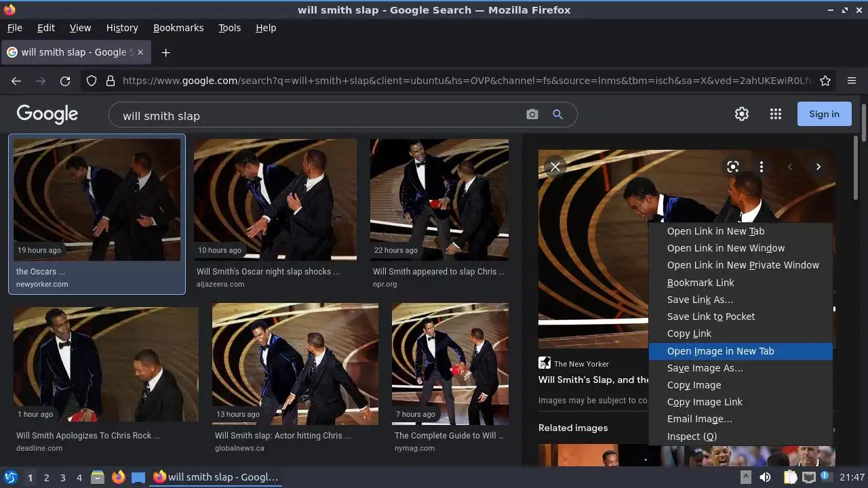Open the file manager icon in taskbar

pos(98,477)
